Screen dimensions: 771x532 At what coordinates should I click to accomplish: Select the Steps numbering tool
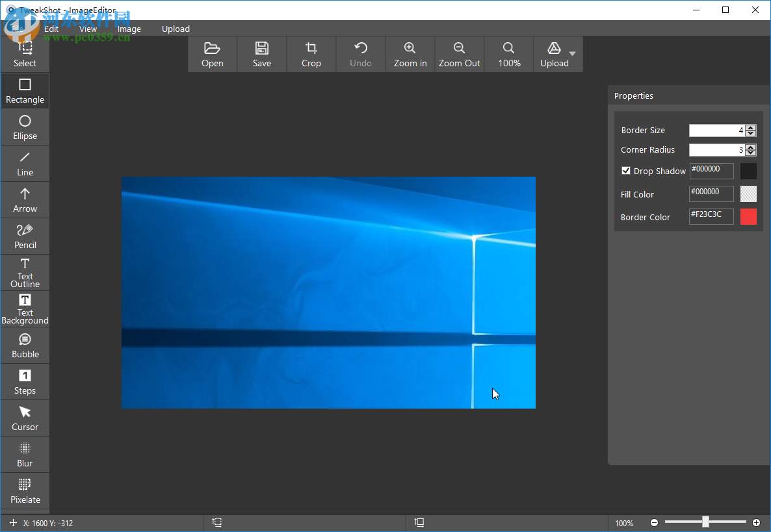click(25, 381)
